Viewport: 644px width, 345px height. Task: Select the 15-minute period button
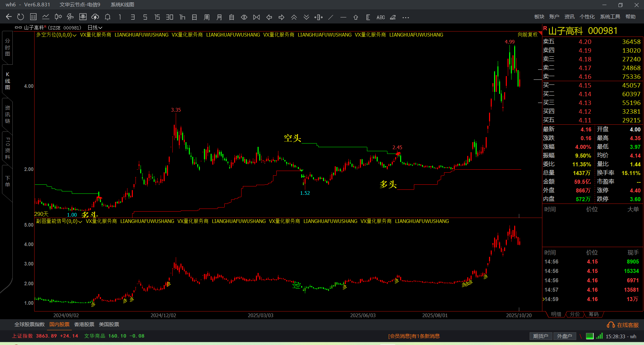tap(157, 17)
